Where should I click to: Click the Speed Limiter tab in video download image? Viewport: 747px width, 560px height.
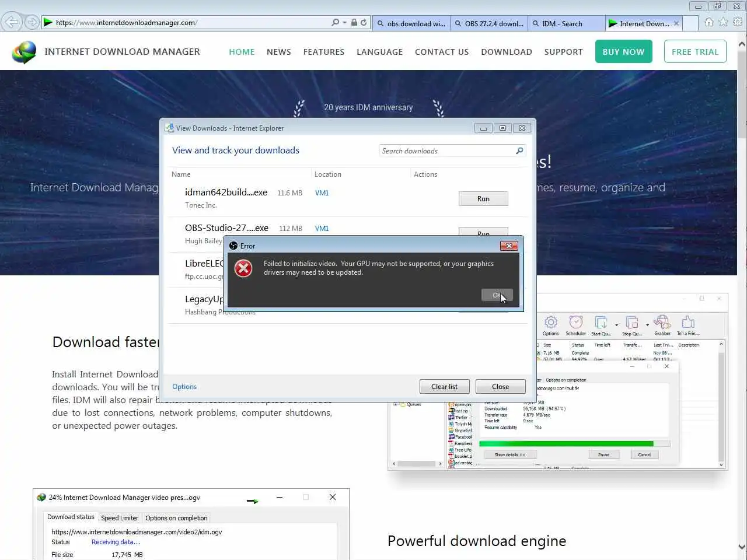(x=120, y=518)
